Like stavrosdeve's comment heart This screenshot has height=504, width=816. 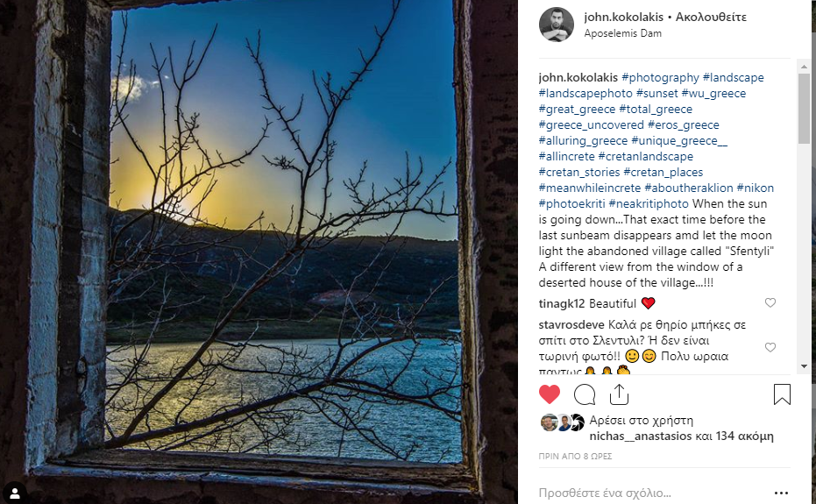pos(770,347)
